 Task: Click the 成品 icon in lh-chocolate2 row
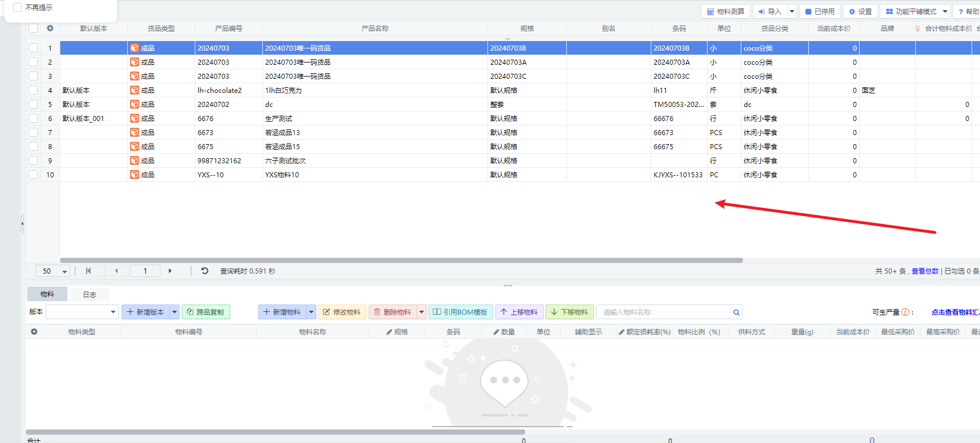[x=135, y=90]
